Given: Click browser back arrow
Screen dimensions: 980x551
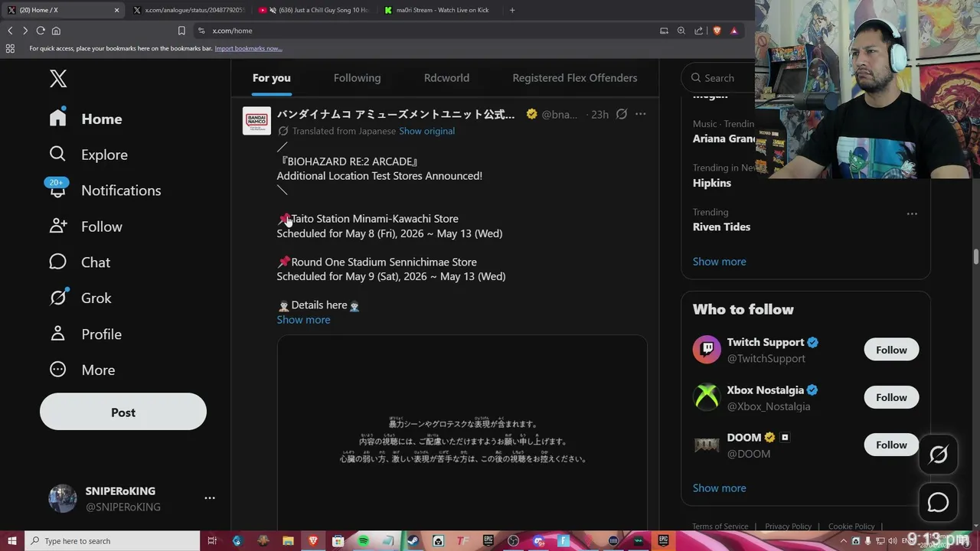Looking at the screenshot, I should click(10, 31).
